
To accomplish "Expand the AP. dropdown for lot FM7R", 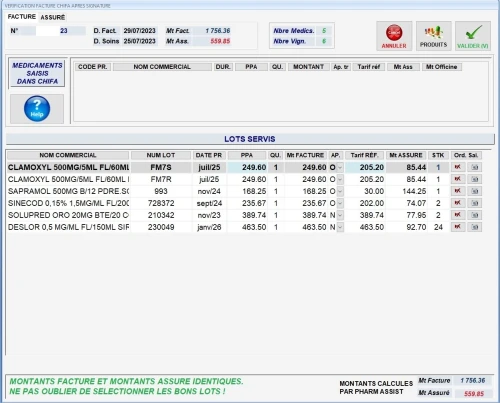I will [x=340, y=179].
